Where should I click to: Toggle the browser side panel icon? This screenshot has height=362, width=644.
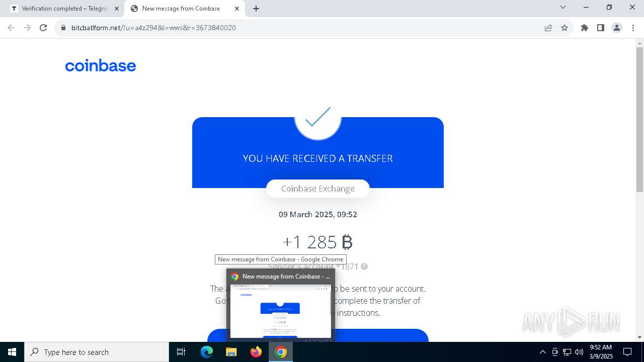601,28
